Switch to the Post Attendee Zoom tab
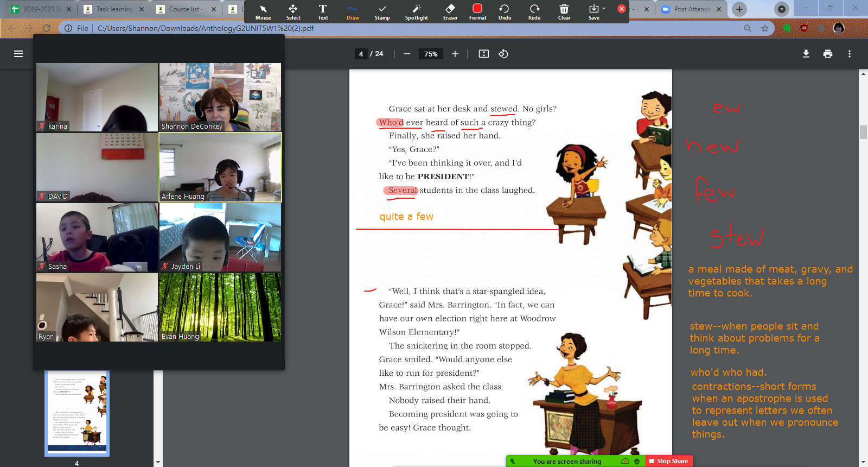The width and height of the screenshot is (868, 467). pyautogui.click(x=692, y=9)
